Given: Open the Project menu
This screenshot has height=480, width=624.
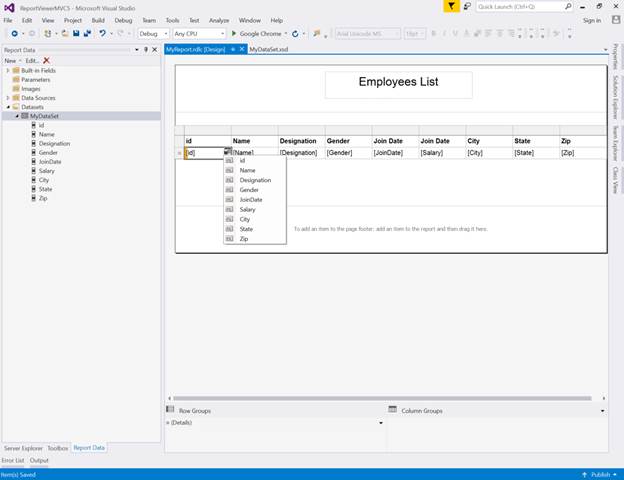Looking at the screenshot, I should pos(73,20).
